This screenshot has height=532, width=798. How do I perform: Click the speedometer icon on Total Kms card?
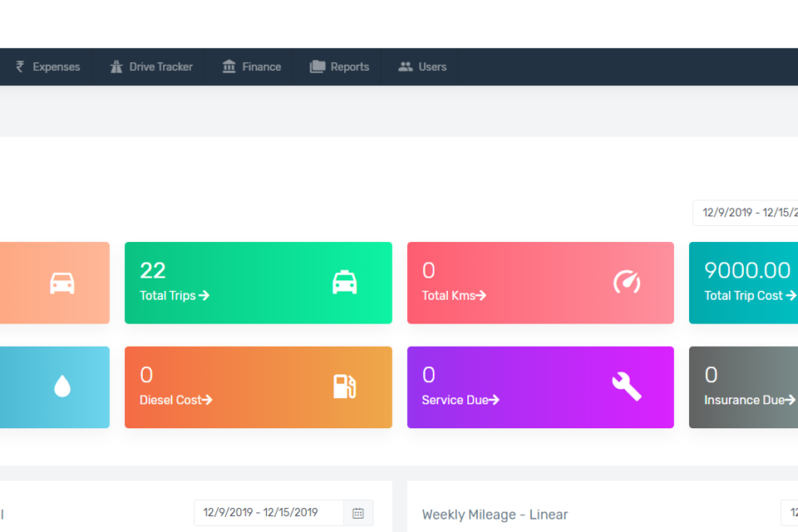coord(626,283)
